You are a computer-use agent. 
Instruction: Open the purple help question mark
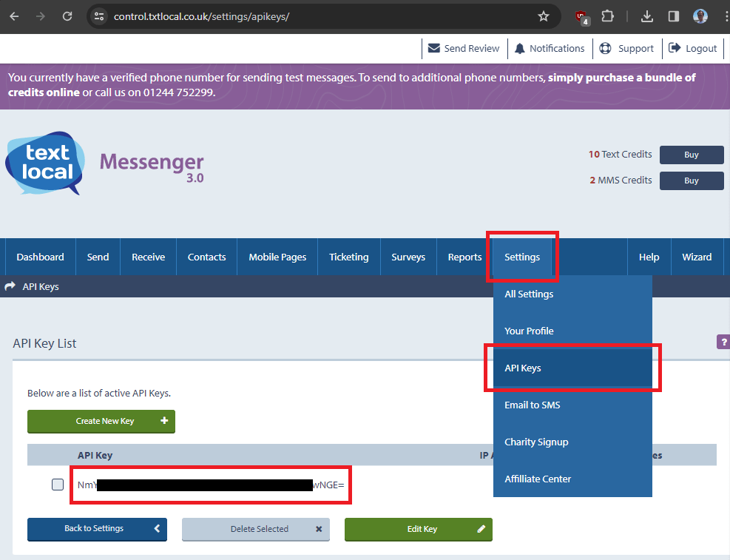[x=723, y=342]
